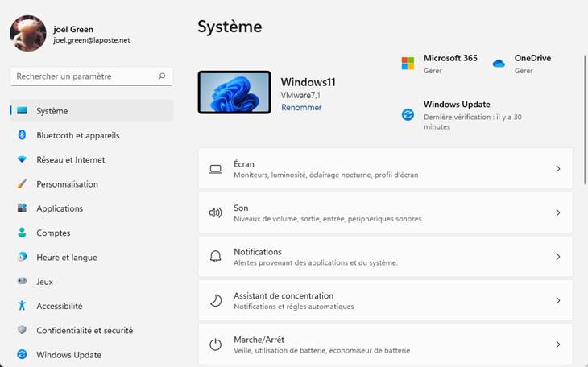The image size is (588, 367).
Task: Click the joel.green@laposte.net account email
Action: (92, 39)
